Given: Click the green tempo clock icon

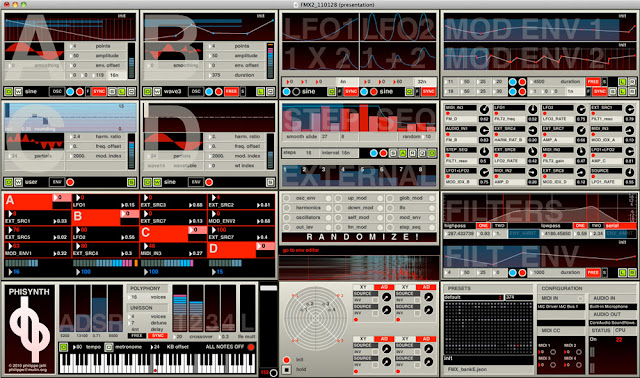Looking at the screenshot, I should [63, 347].
